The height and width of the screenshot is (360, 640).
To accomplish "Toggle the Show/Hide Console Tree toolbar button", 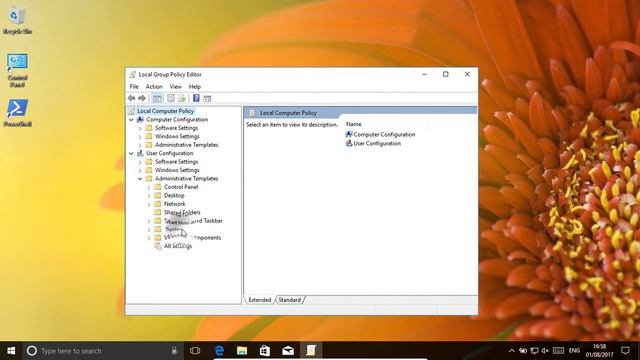I will tap(157, 98).
